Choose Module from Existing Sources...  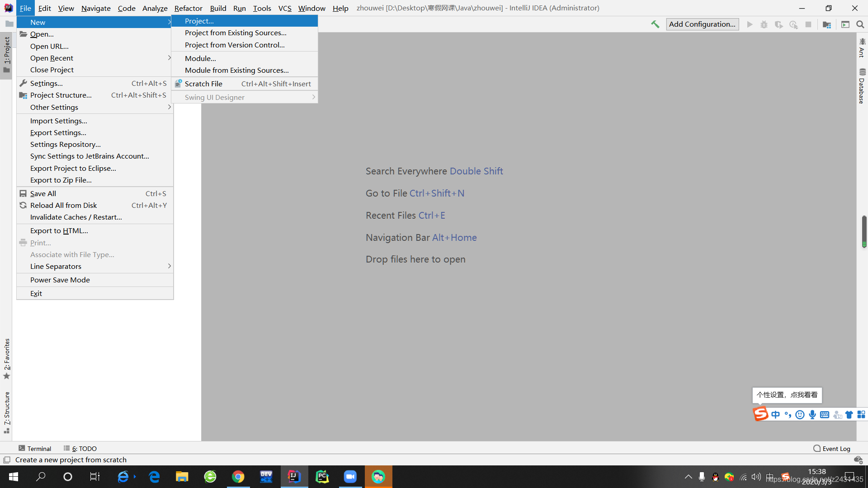(245, 70)
